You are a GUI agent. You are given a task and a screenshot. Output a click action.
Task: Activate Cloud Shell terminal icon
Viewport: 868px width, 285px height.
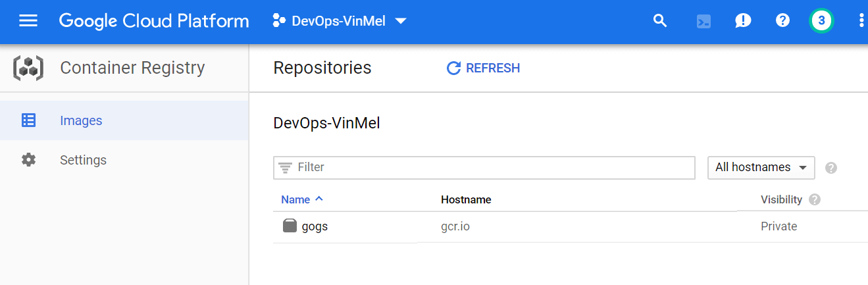coord(703,21)
